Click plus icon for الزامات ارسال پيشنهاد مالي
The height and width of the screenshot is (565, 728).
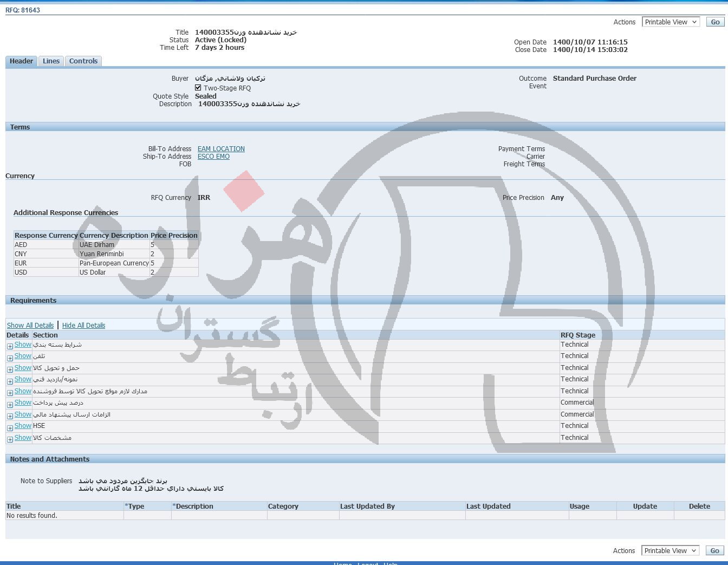[x=10, y=416]
